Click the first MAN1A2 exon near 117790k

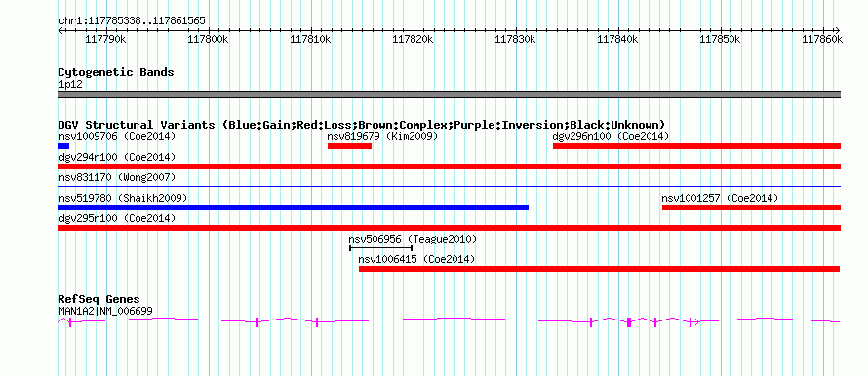70,322
